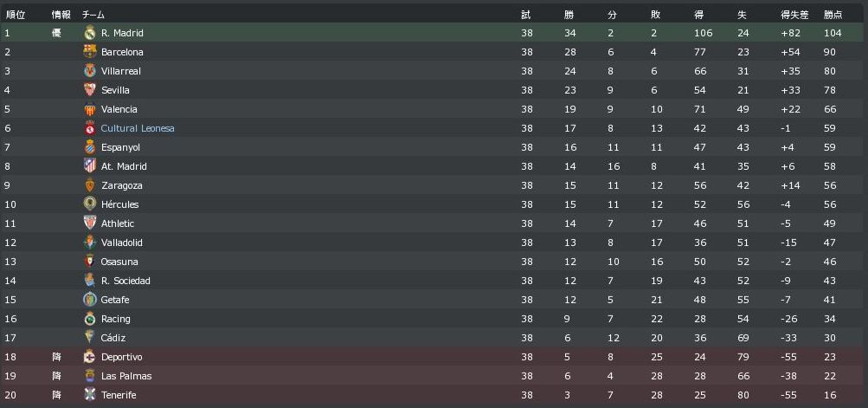This screenshot has width=868, height=408.
Task: Click the At. Madrid club badge
Action: tap(89, 166)
